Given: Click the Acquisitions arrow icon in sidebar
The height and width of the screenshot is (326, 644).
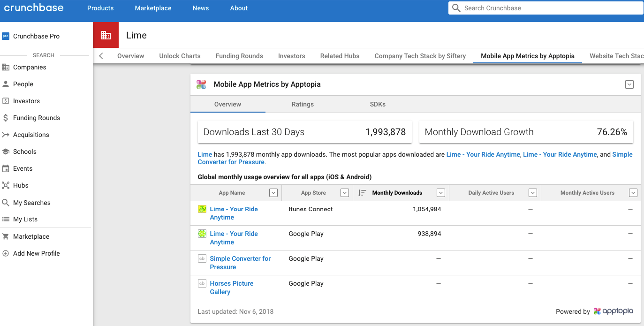Looking at the screenshot, I should 6,135.
